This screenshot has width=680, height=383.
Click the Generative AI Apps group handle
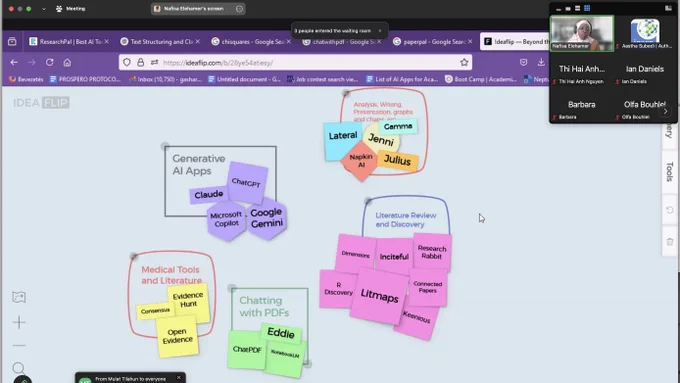(x=165, y=146)
